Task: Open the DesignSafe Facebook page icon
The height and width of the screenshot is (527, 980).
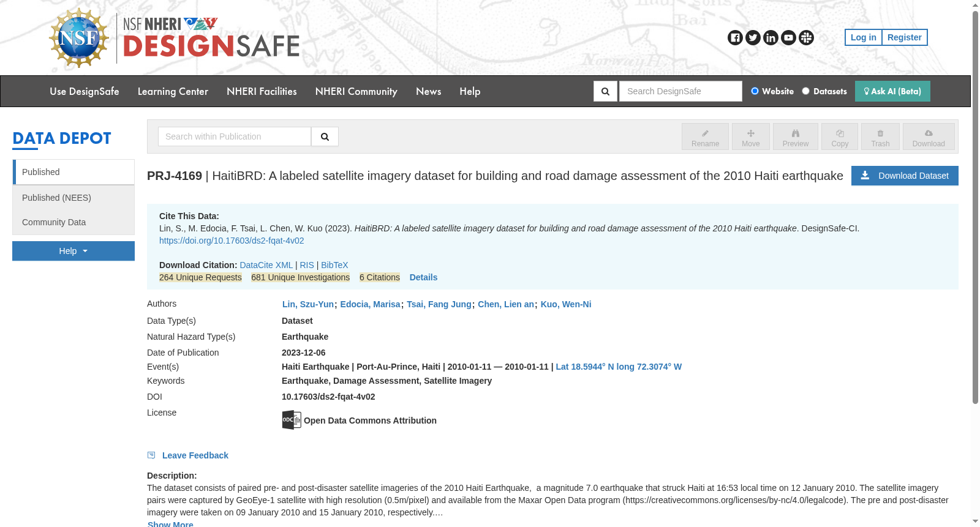Action: point(735,38)
